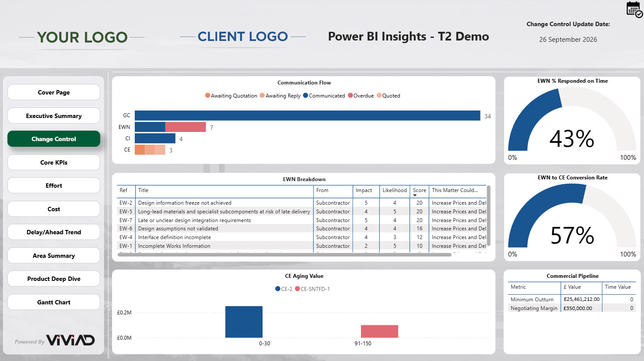Screen dimensions: 644x361
Task: Toggle the Score column sort arrow
Action: tap(415, 196)
